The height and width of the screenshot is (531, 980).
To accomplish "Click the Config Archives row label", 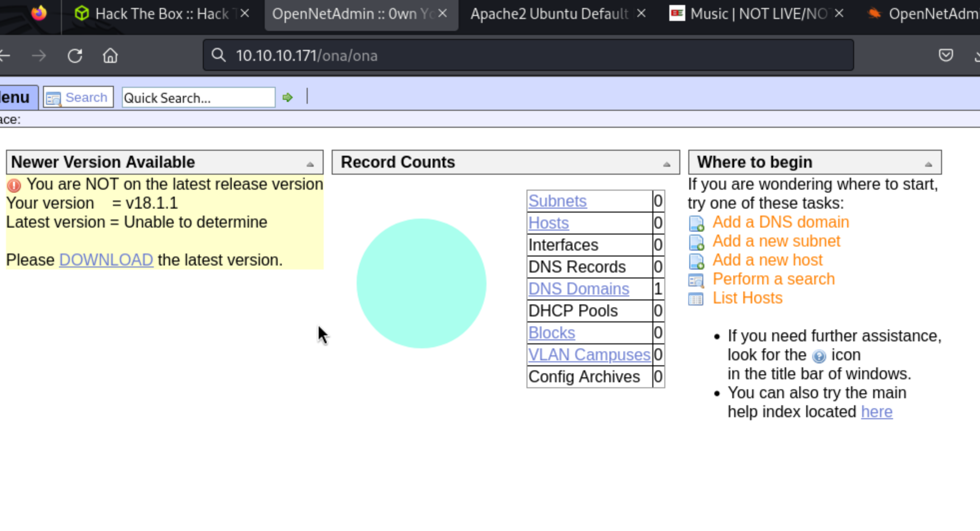I will pyautogui.click(x=584, y=377).
